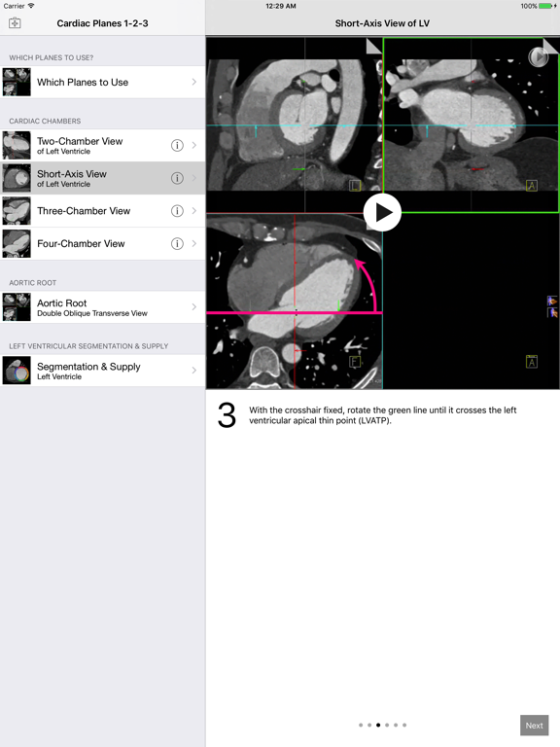This screenshot has height=747, width=560.
Task: Tap the medical kit icon in header
Action: tap(15, 23)
